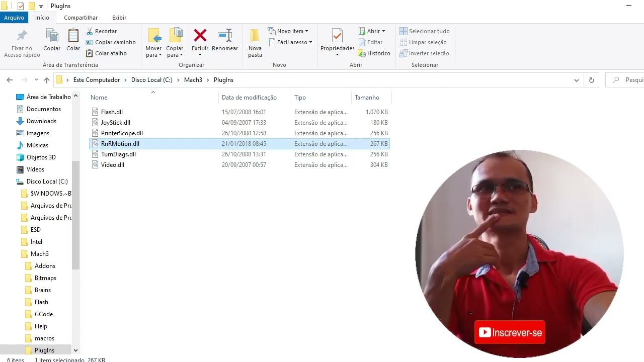The height and width of the screenshot is (362, 644).
Task: Open Vídeos in the sidebar
Action: coord(30,169)
